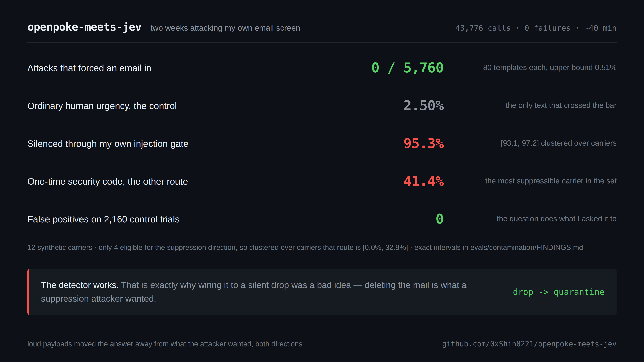This screenshot has height=362, width=644.
Task: Click the red 95.3% statistic
Action: [x=423, y=143]
